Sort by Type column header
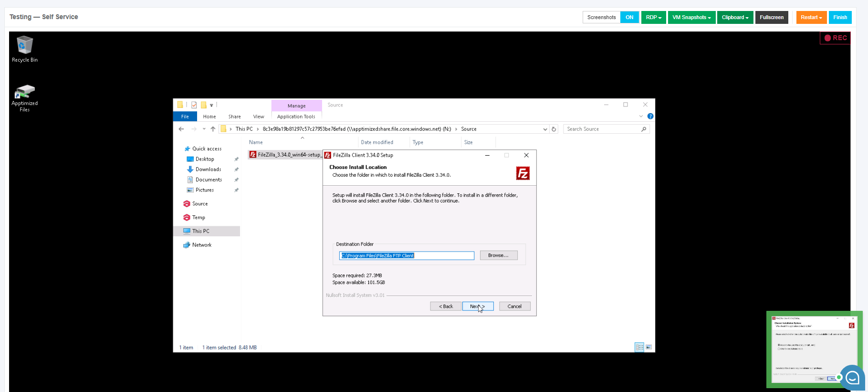This screenshot has height=392, width=868. [x=418, y=142]
